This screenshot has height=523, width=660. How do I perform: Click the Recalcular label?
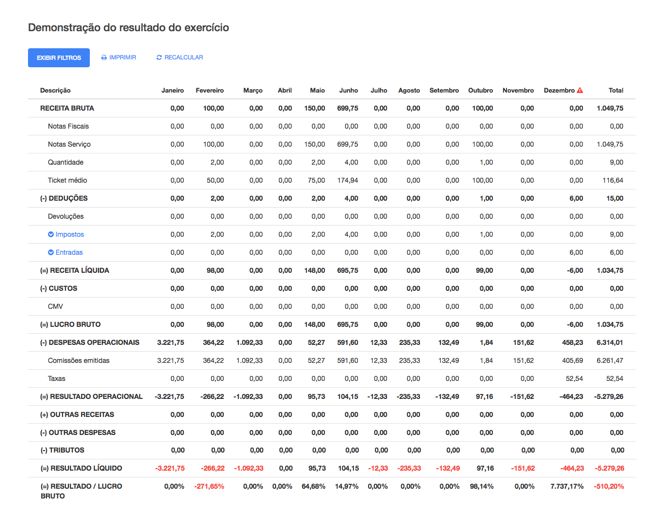tap(184, 58)
